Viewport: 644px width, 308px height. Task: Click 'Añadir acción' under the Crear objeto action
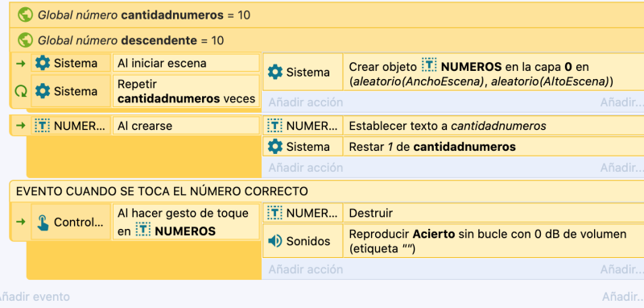click(306, 102)
